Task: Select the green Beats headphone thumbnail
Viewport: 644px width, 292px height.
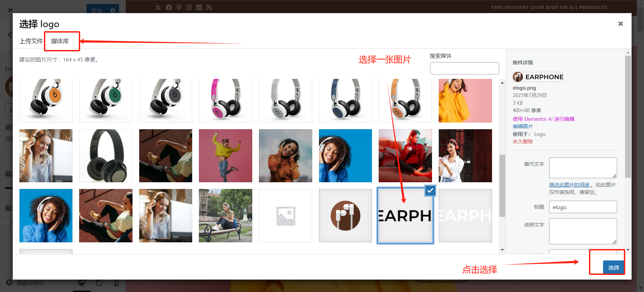Action: click(x=106, y=100)
